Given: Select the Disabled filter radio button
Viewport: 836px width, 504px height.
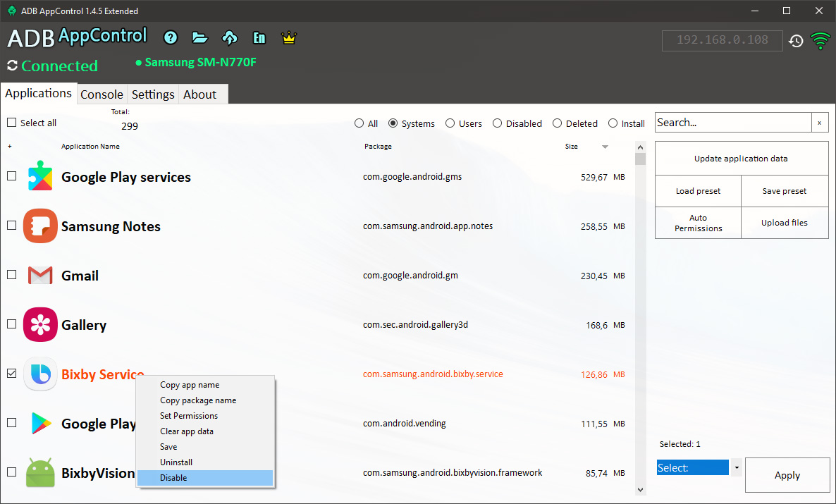Looking at the screenshot, I should [497, 123].
